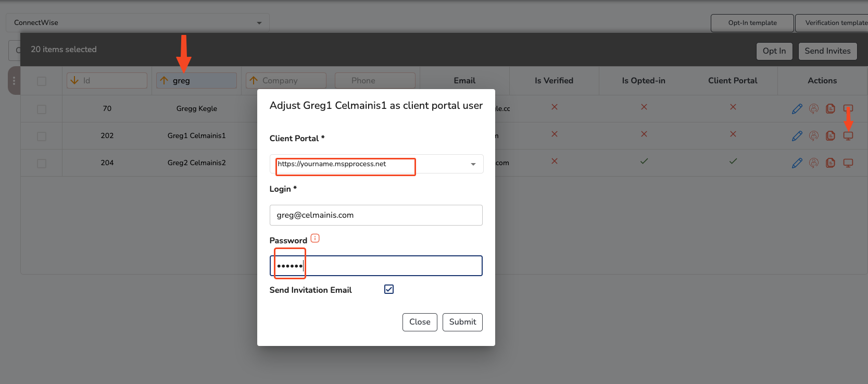The height and width of the screenshot is (384, 868).
Task: Click the Client Portal column header
Action: click(733, 81)
